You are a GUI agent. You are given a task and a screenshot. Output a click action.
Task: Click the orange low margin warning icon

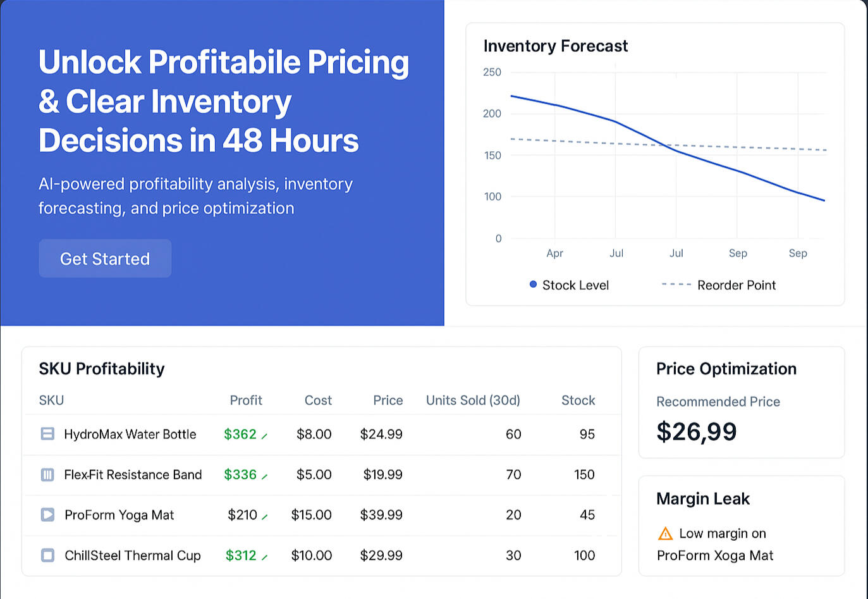pos(665,533)
